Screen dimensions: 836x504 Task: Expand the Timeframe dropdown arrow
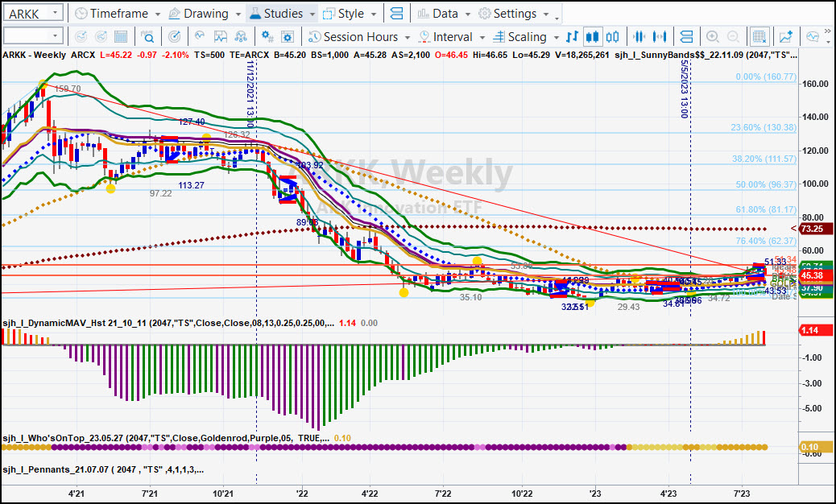158,14
